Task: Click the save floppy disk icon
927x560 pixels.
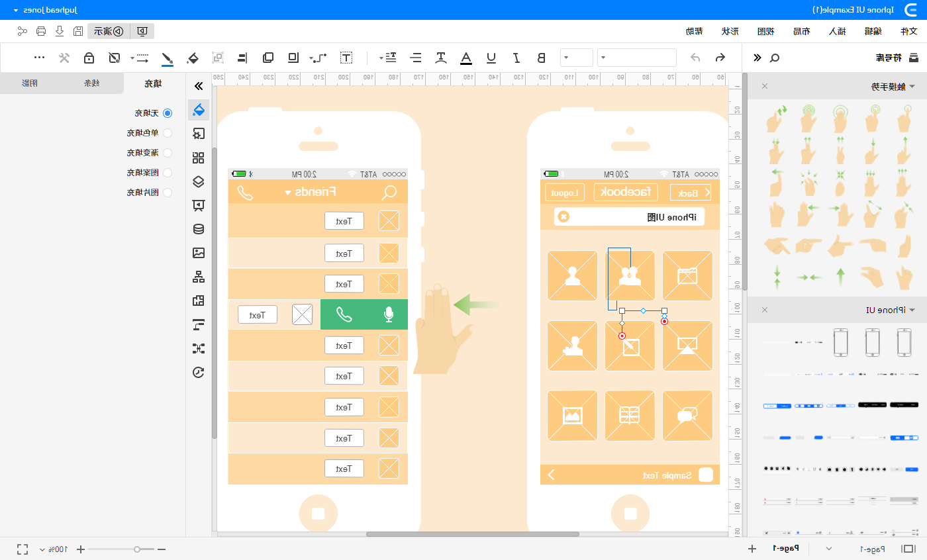Action: tap(78, 30)
